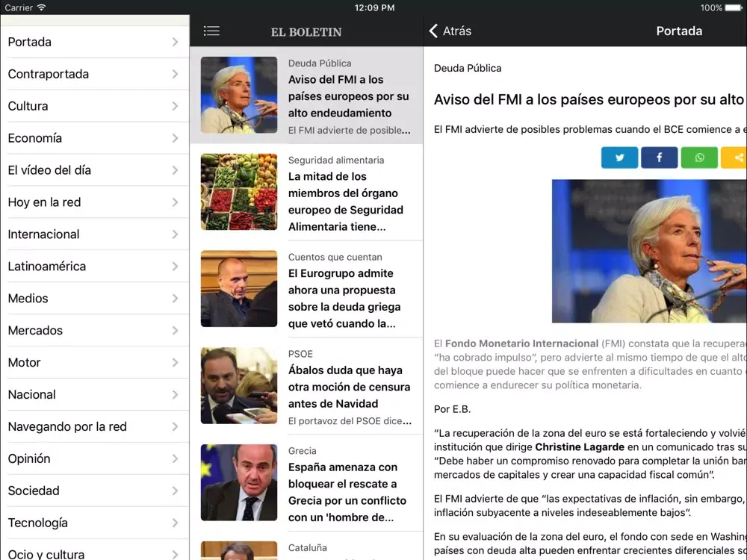
Task: Expand the Sociedad row chevron
Action: point(176,491)
